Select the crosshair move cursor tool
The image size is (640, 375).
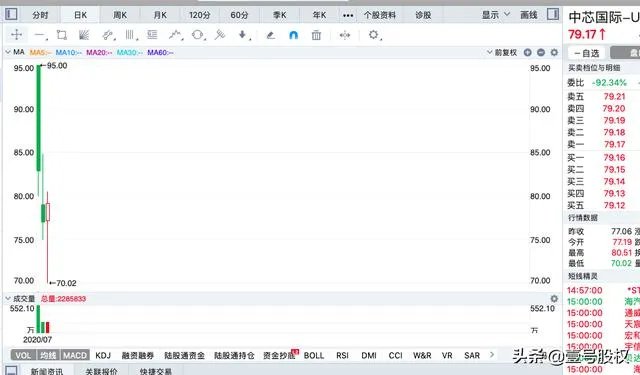[x=16, y=35]
